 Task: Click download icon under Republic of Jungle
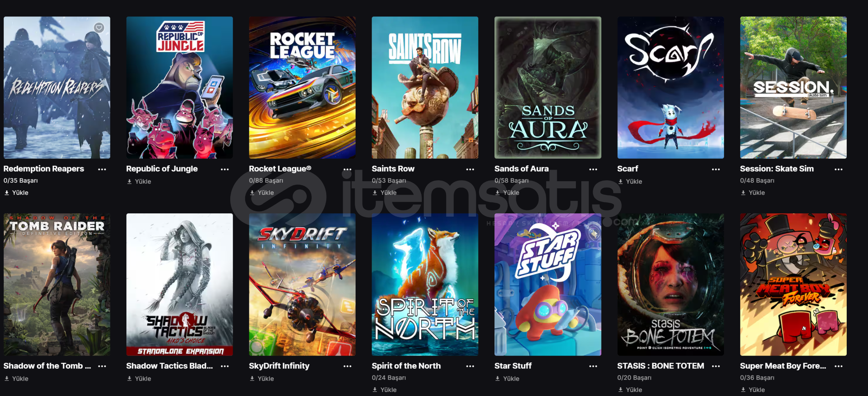[129, 181]
